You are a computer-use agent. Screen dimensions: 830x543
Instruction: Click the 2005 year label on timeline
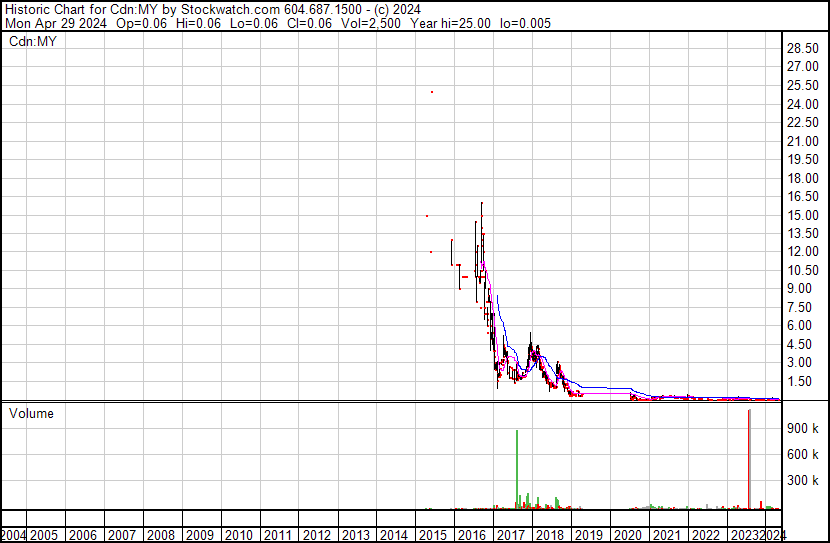click(44, 535)
